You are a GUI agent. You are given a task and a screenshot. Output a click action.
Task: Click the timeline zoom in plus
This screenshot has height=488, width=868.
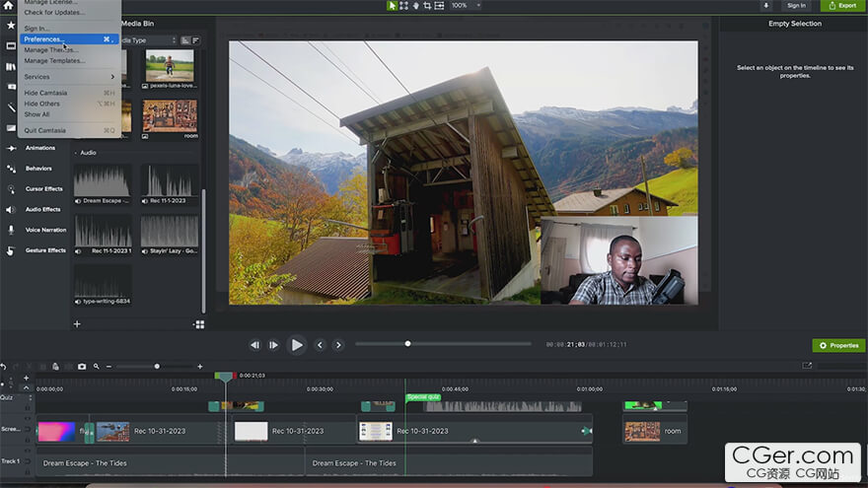pyautogui.click(x=200, y=367)
